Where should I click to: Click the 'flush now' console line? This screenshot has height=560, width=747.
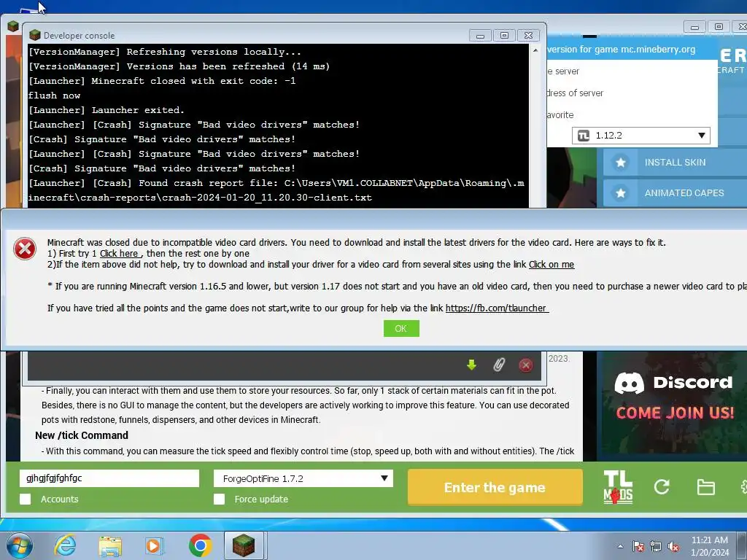pyautogui.click(x=54, y=96)
